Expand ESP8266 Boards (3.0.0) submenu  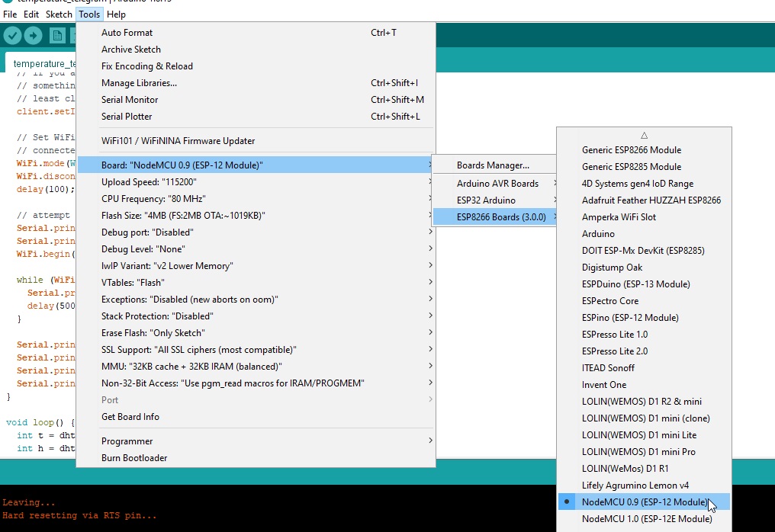click(495, 217)
